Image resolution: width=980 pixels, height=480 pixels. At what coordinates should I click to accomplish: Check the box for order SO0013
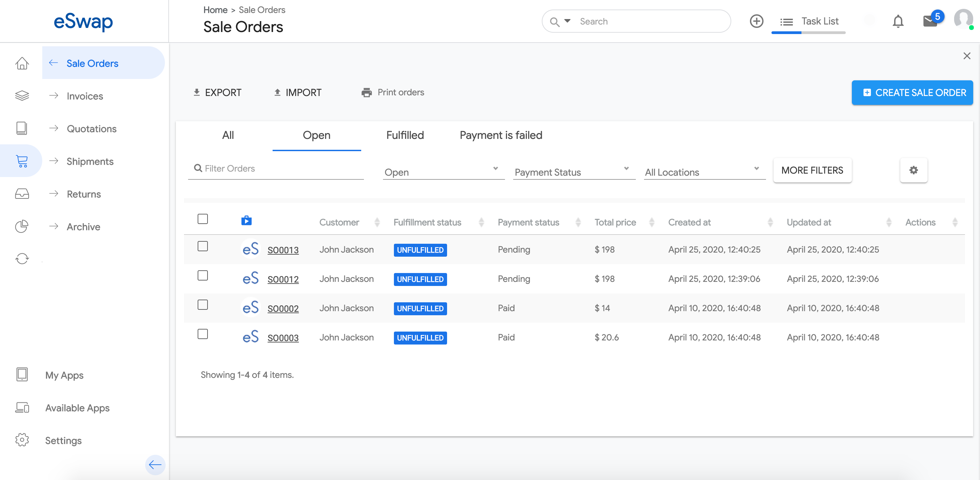tap(203, 246)
